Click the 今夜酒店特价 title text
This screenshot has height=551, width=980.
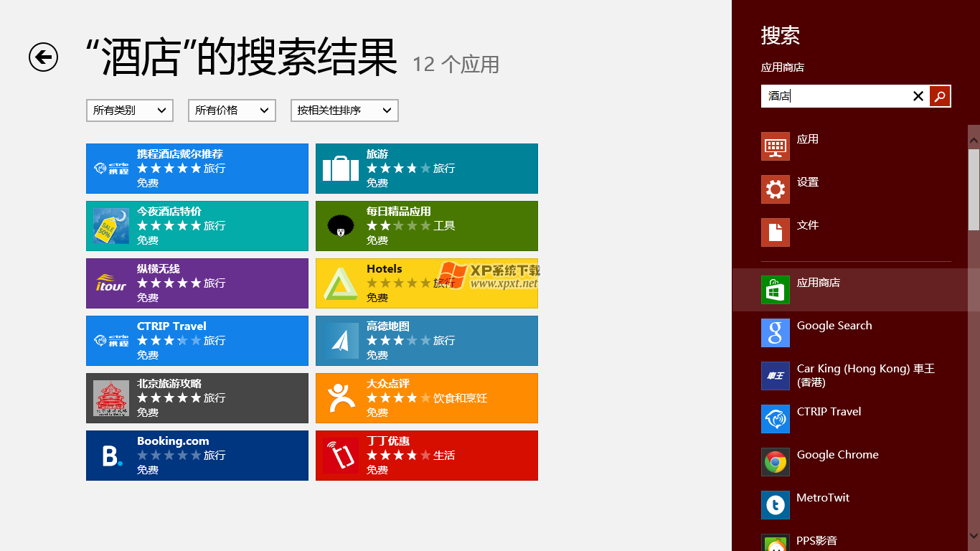169,212
